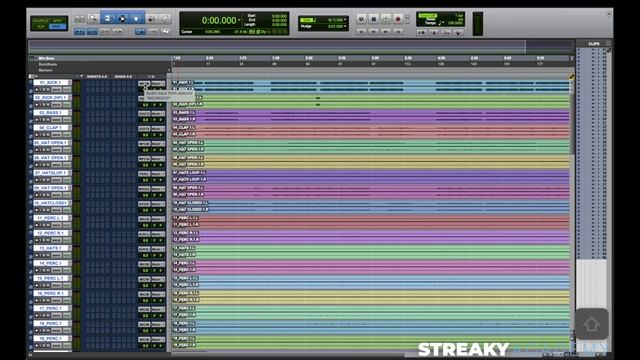Click Go to End below Record
Image resolution: width=640 pixels, height=360 pixels.
pos(398,31)
